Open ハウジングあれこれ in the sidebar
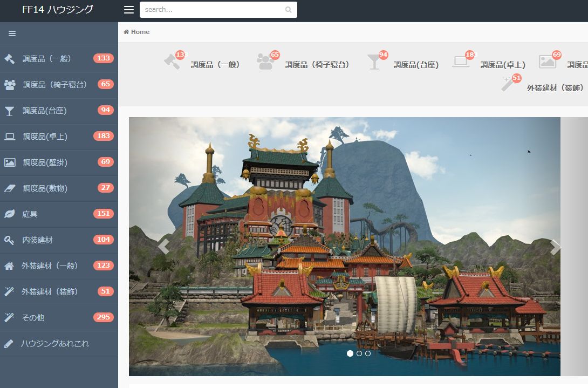 [x=59, y=344]
